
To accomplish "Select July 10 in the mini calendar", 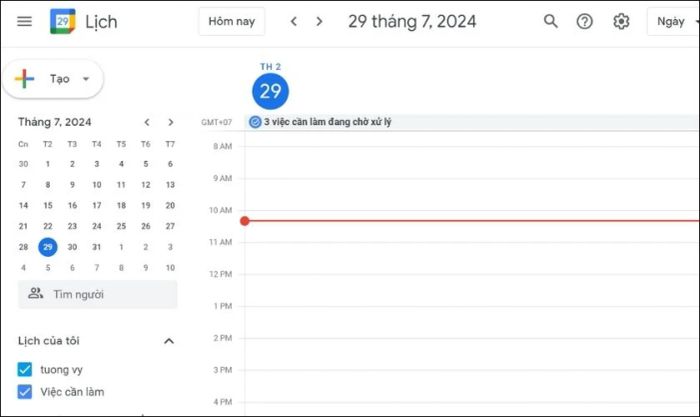I will 97,184.
